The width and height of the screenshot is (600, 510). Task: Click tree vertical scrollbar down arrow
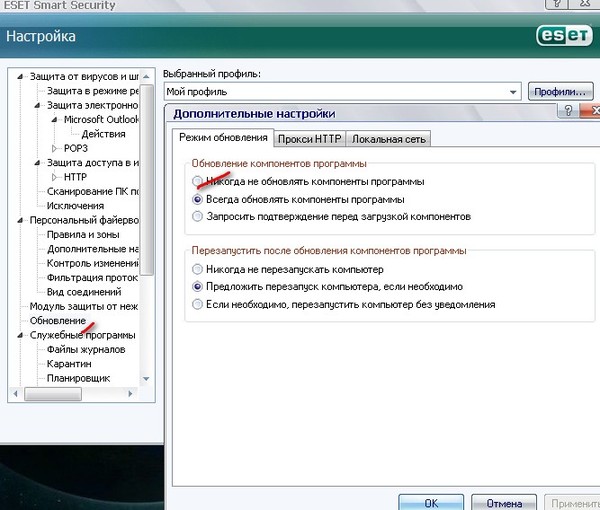tap(146, 379)
